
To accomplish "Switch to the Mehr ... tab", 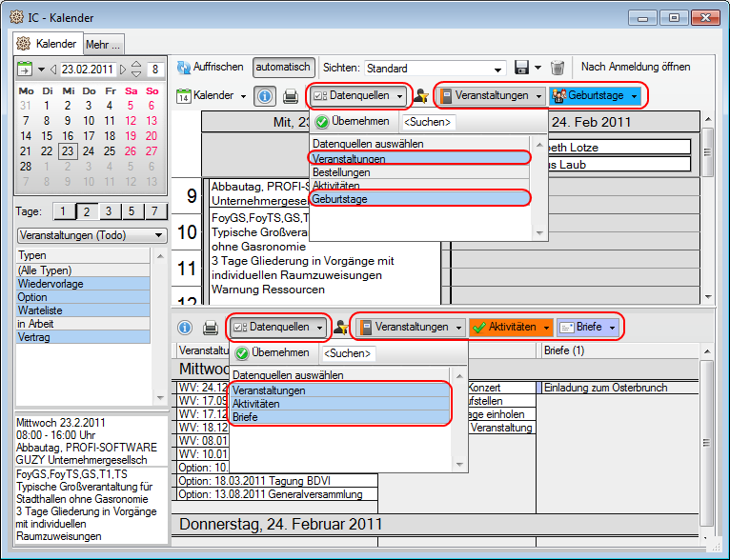I will pos(103,44).
